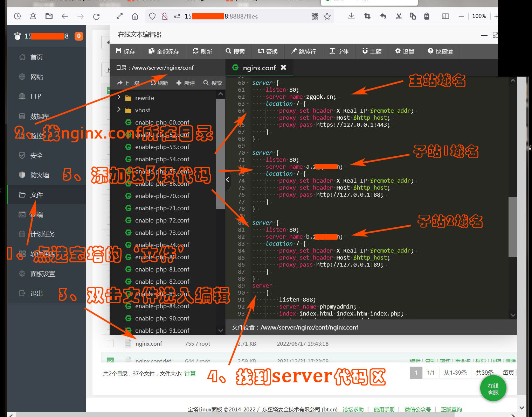This screenshot has height=417, width=532.
Task: Click 退出 to log out
Action: click(36, 294)
